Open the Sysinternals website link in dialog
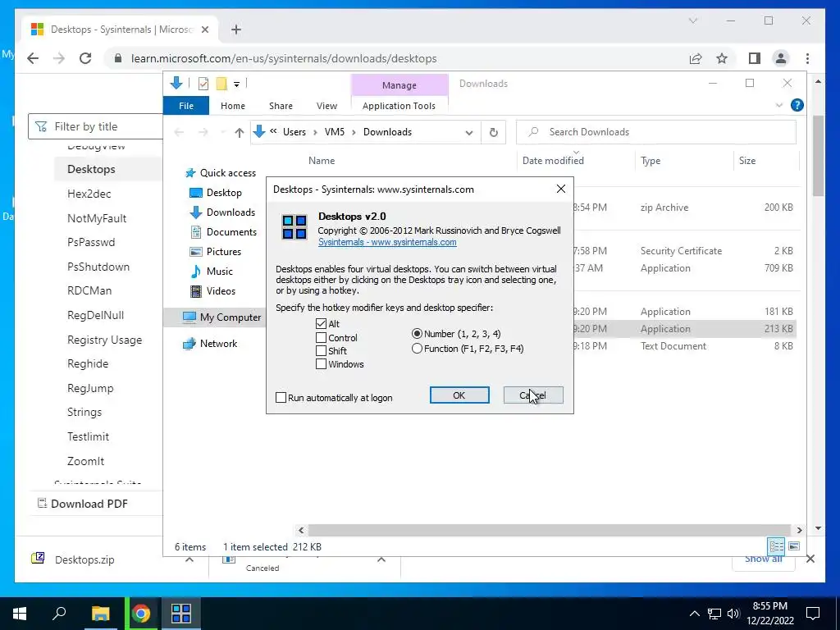 (387, 242)
